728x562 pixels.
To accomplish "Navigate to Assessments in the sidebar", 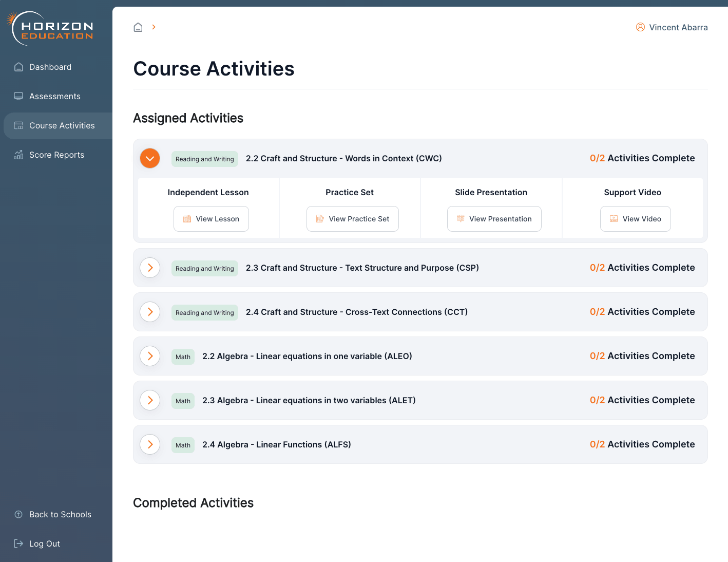I will click(x=55, y=96).
